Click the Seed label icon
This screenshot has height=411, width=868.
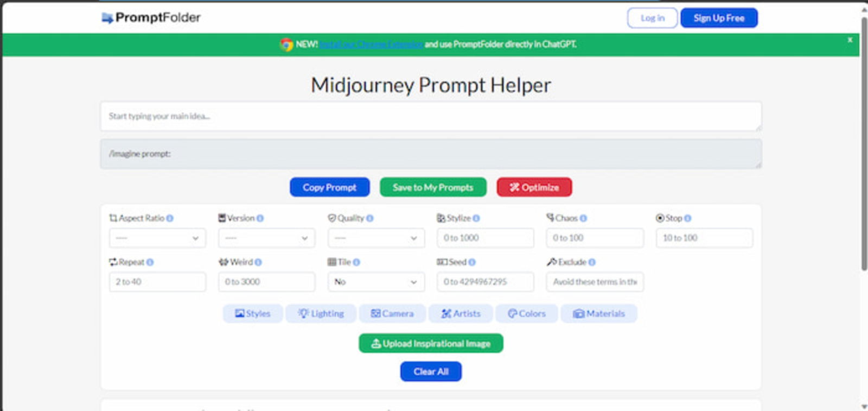coord(442,262)
